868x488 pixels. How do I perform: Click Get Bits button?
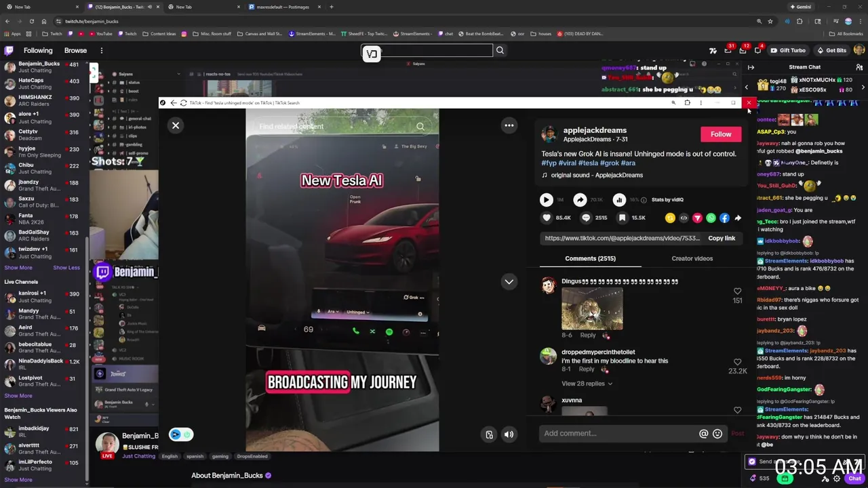(x=831, y=50)
